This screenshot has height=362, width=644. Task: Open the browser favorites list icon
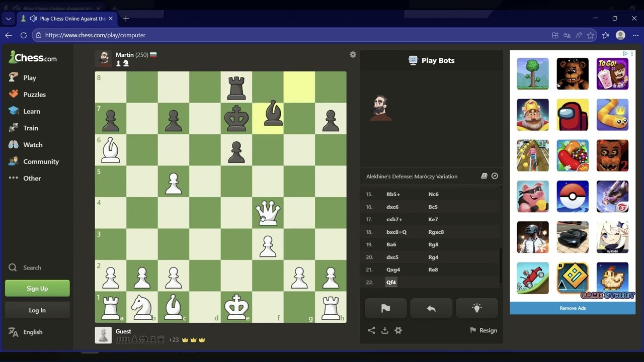pyautogui.click(x=606, y=35)
